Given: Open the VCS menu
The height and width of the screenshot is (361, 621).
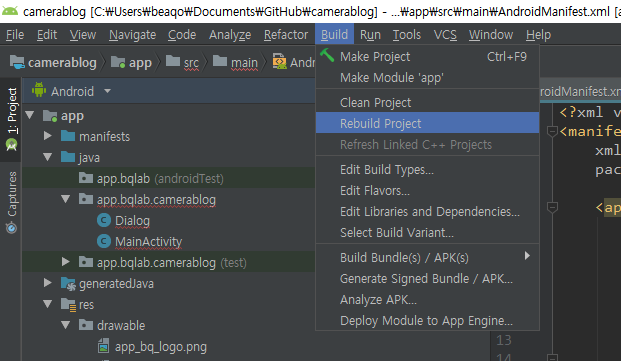Looking at the screenshot, I should 445,35.
